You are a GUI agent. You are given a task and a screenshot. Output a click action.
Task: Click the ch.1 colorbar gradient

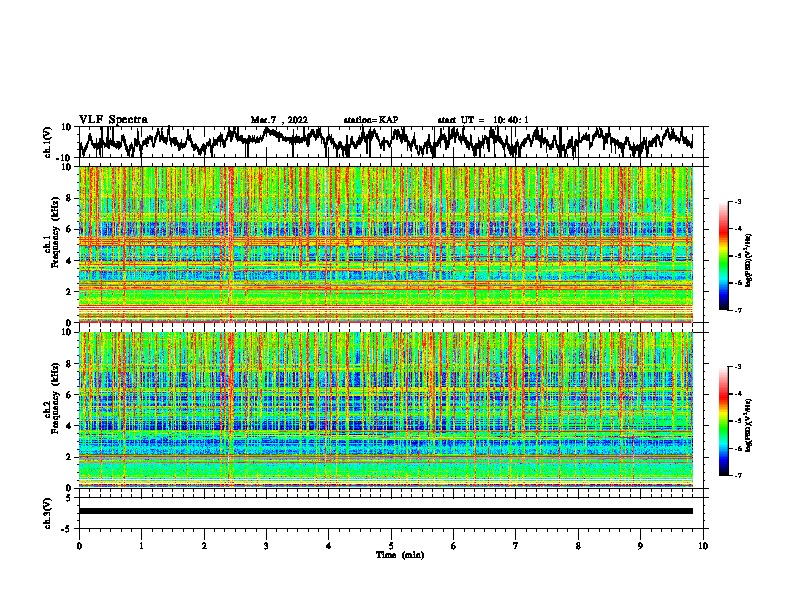[723, 256]
